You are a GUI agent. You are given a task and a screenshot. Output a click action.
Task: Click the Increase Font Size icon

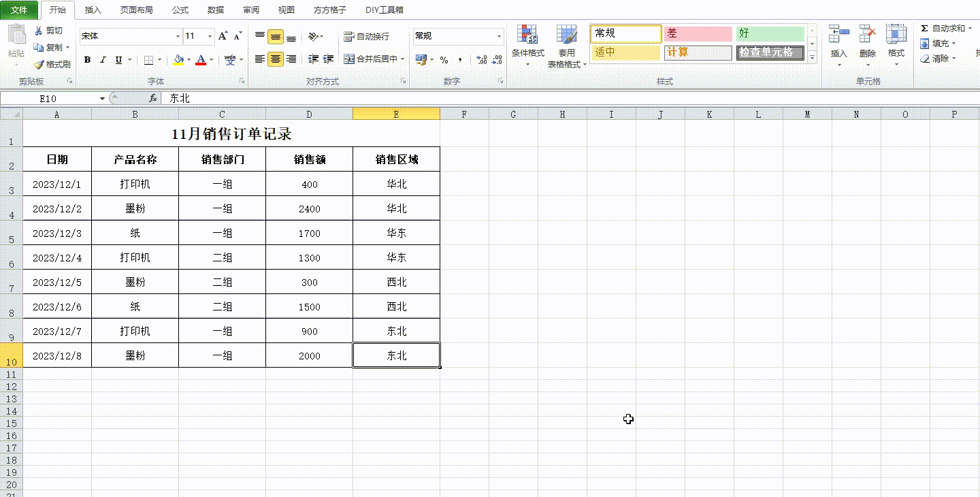tap(223, 36)
